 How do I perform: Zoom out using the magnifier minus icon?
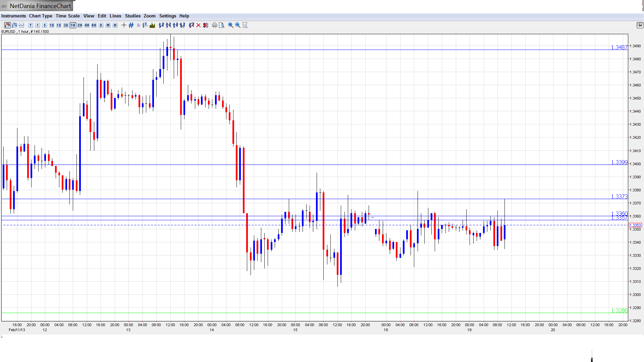pos(238,25)
